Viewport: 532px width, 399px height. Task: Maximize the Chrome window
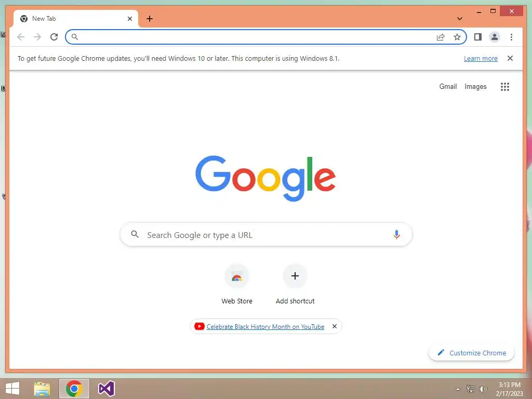[x=493, y=11]
